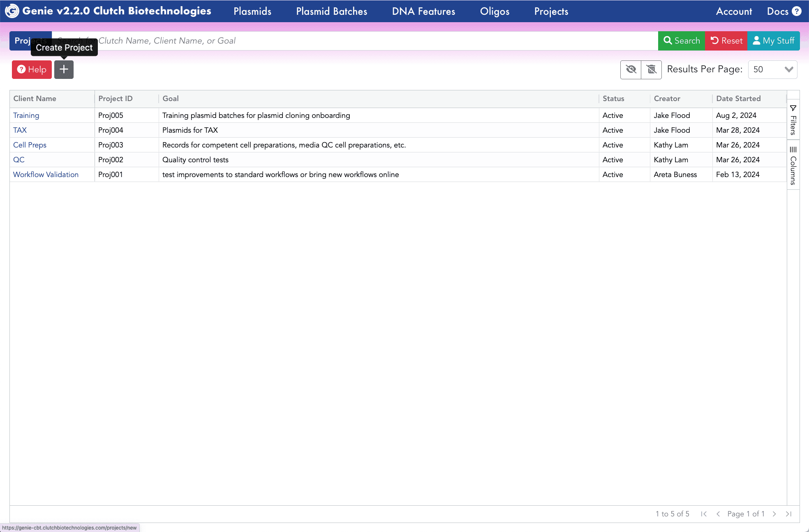This screenshot has width=809, height=532.
Task: Click the red Help button
Action: [x=32, y=69]
